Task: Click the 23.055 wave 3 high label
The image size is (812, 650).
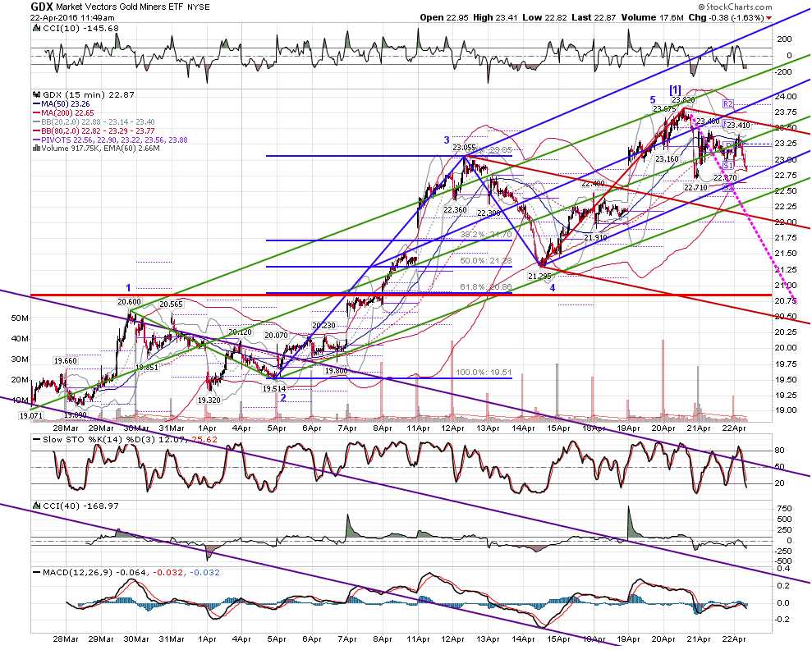Action: pos(464,148)
